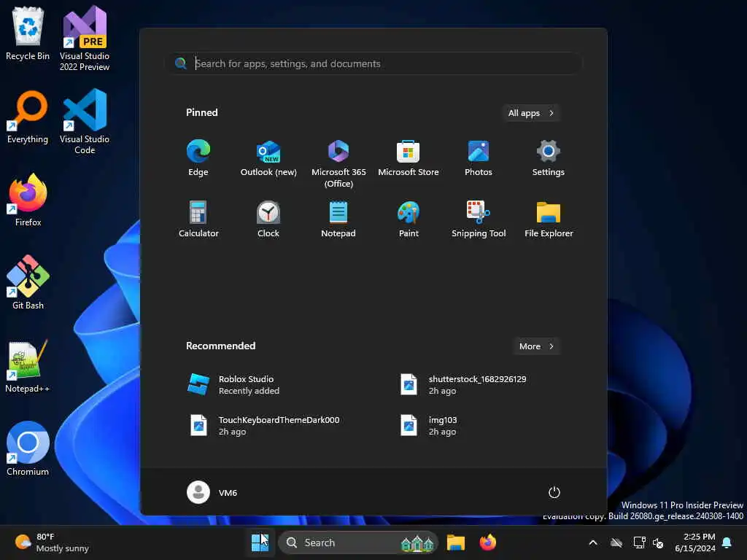Launch the Snipping Tool
747x560 pixels.
479,219
